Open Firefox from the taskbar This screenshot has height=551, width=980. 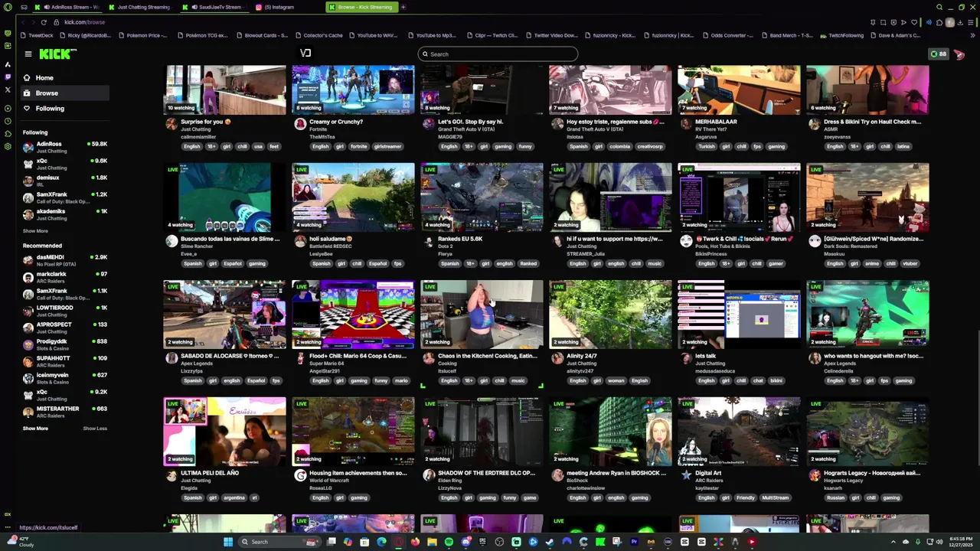coord(415,542)
